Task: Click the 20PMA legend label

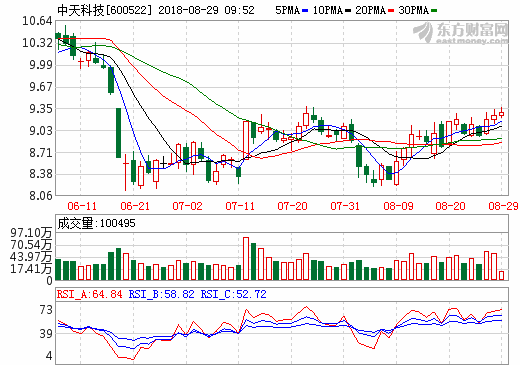Action: pos(370,10)
